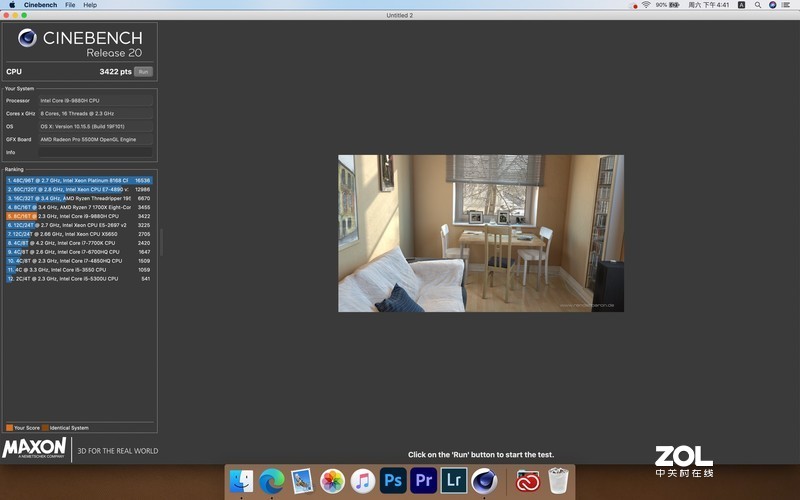Image resolution: width=800 pixels, height=500 pixels.
Task: Open Finder from the dock
Action: [241, 481]
